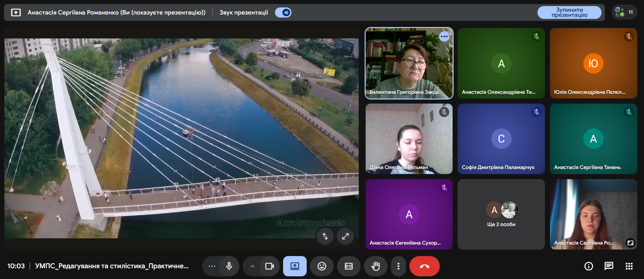Open more options vertical dots menu

pos(398,266)
